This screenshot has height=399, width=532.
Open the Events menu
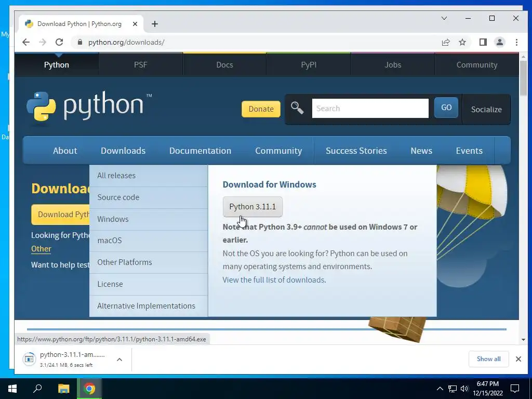pos(469,151)
